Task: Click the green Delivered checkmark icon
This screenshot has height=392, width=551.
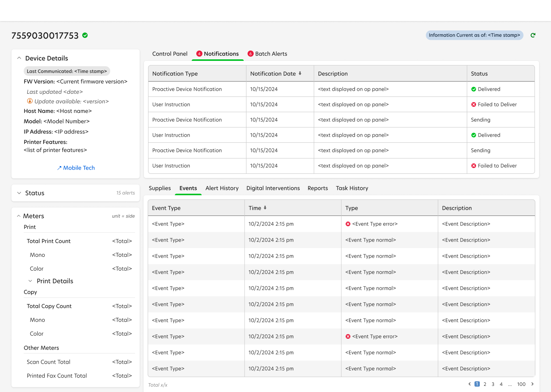Action: point(473,89)
